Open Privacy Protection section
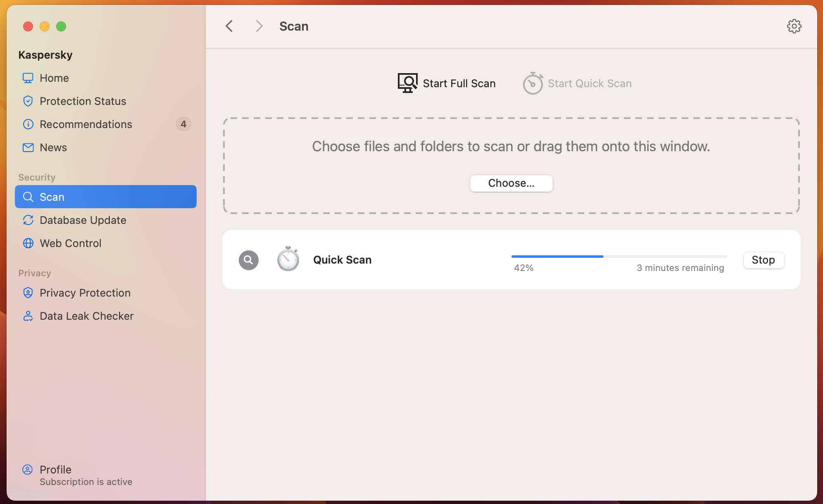This screenshot has width=823, height=504. click(x=106, y=293)
